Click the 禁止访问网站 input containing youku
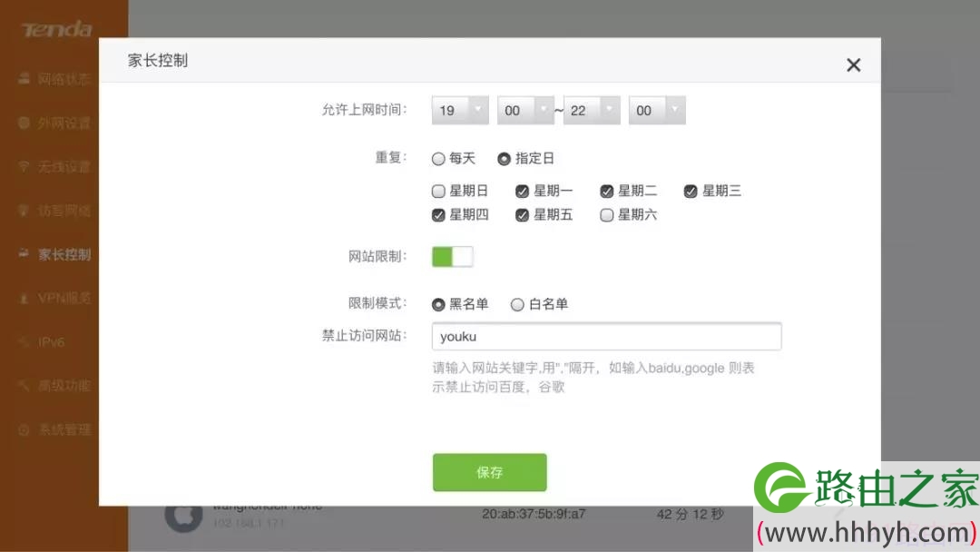 (x=606, y=336)
